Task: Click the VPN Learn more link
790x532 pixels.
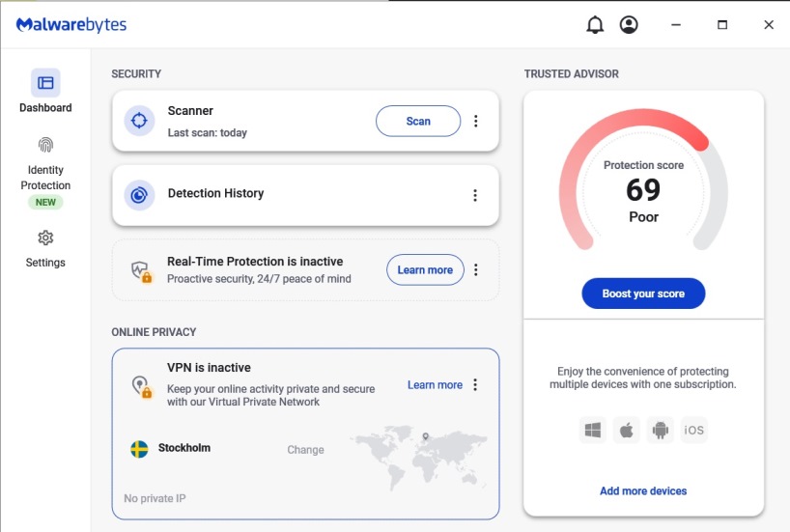Action: (435, 385)
